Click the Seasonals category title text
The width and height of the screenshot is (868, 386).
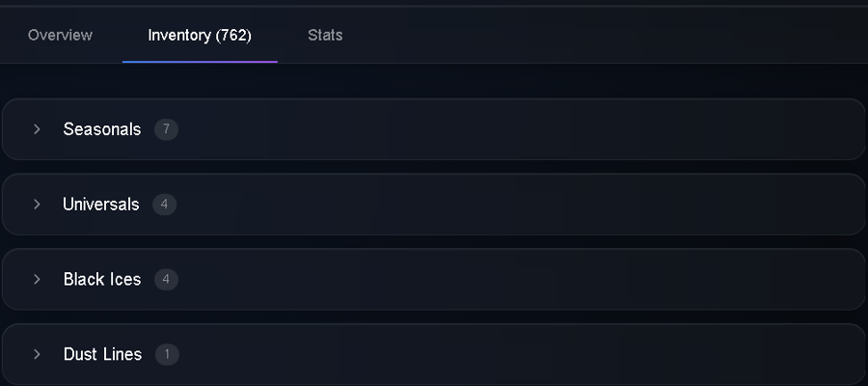pyautogui.click(x=102, y=129)
